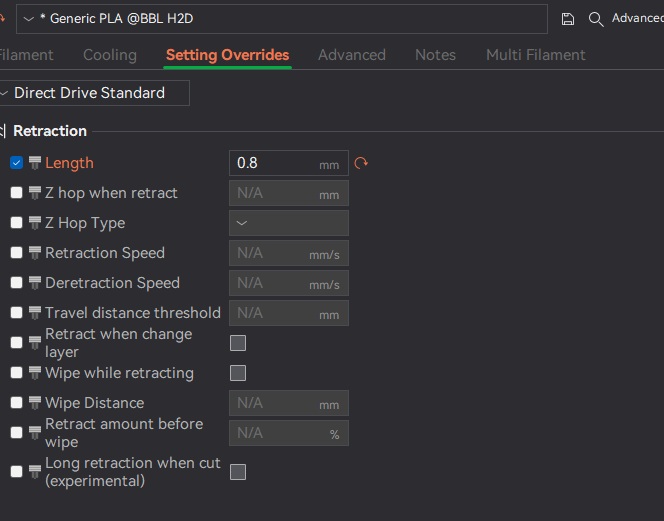Open the Generic PLA @BBL H2D preset dropdown
The width and height of the screenshot is (664, 521).
(x=282, y=19)
